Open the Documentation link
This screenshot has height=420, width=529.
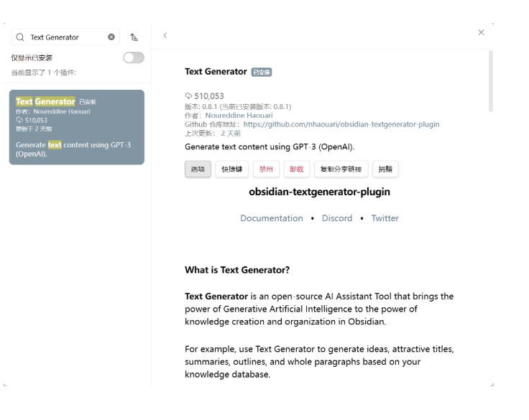pos(272,218)
